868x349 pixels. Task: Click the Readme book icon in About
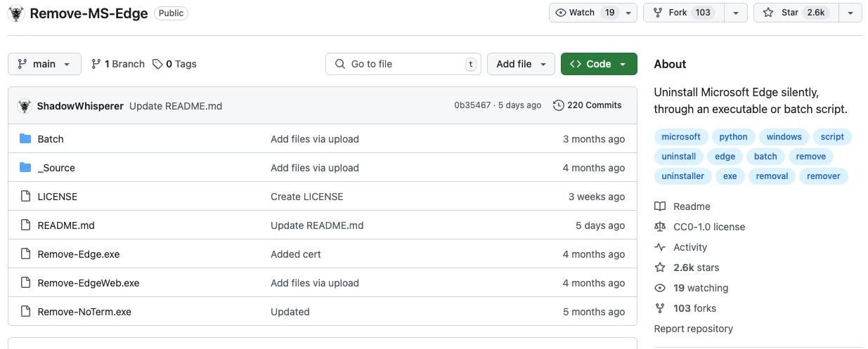(x=659, y=206)
